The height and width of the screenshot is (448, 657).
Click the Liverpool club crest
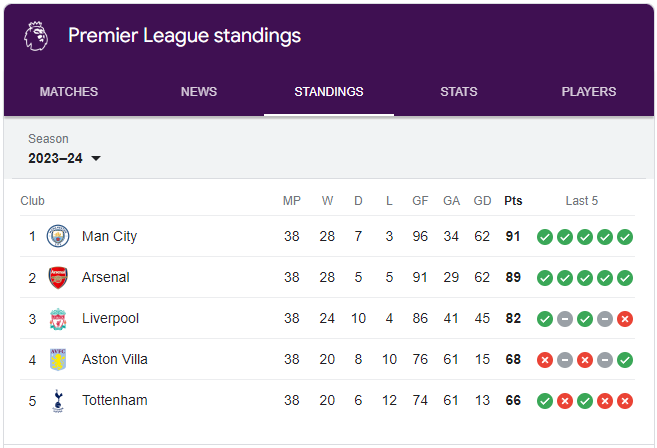58,319
